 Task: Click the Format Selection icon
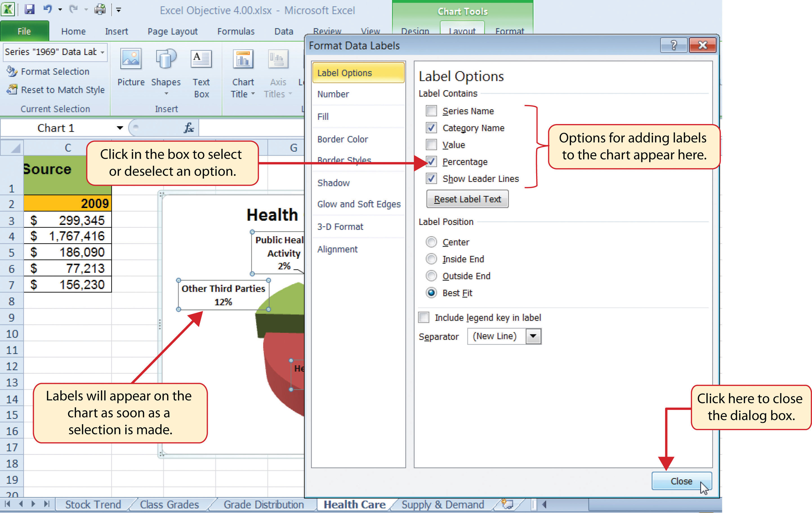click(x=11, y=70)
